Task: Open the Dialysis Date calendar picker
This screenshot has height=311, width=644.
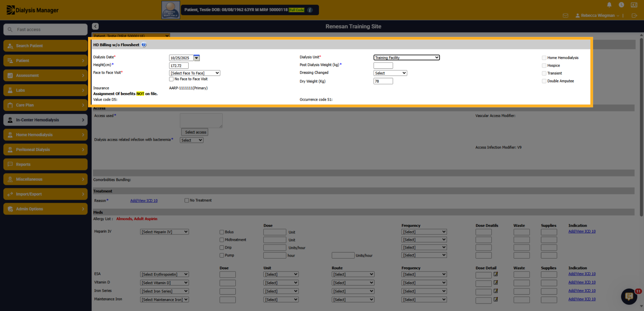Action: coord(197,58)
